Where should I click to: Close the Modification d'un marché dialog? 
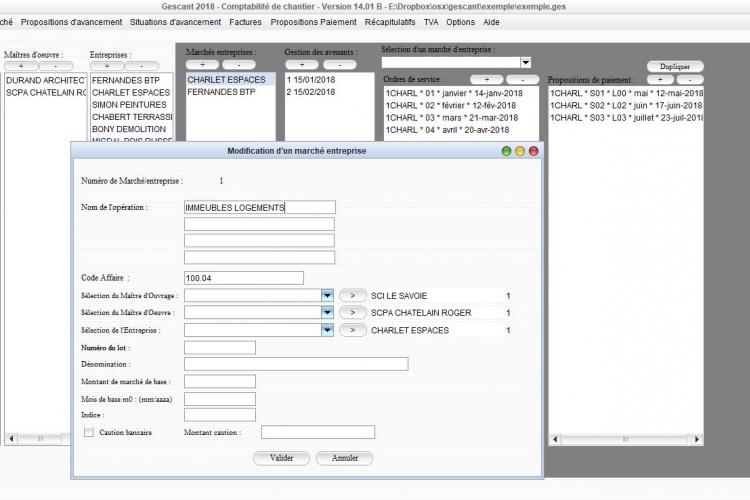click(533, 151)
